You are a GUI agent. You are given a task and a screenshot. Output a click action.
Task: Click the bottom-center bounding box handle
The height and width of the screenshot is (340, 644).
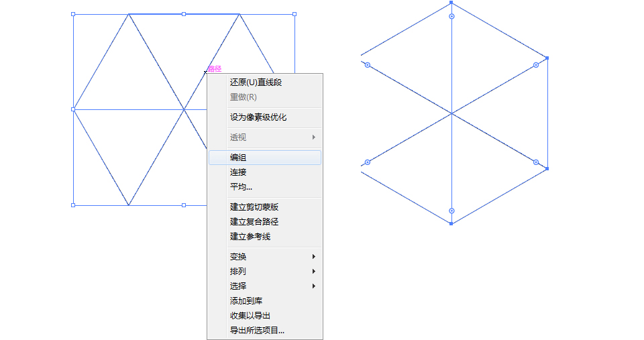pyautogui.click(x=184, y=205)
